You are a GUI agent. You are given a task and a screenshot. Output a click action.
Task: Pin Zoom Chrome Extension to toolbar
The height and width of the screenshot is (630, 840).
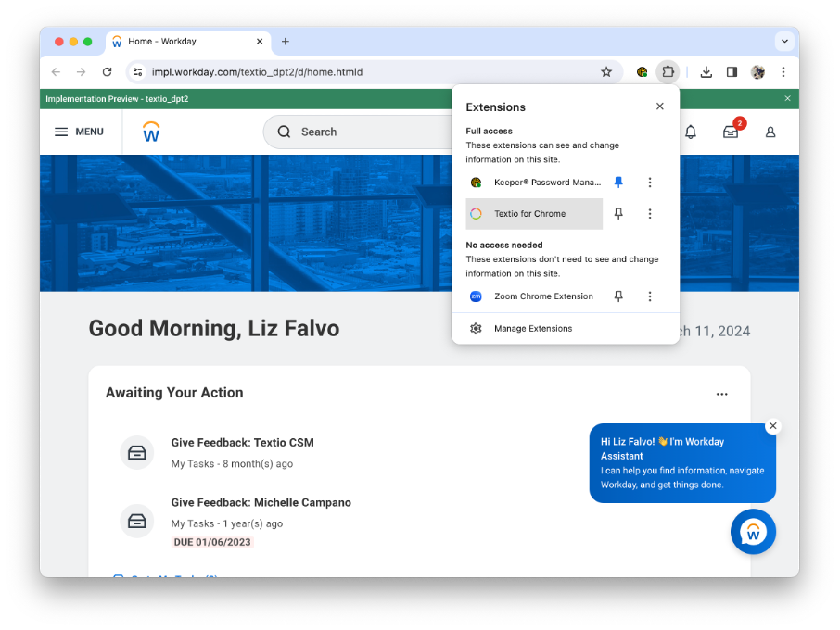pyautogui.click(x=618, y=296)
